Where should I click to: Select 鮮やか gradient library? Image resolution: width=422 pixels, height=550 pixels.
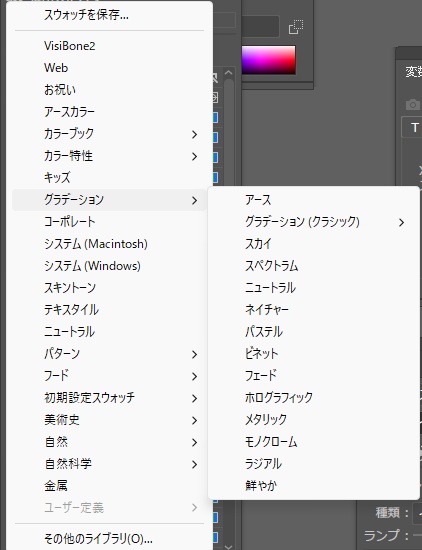[x=314, y=485]
